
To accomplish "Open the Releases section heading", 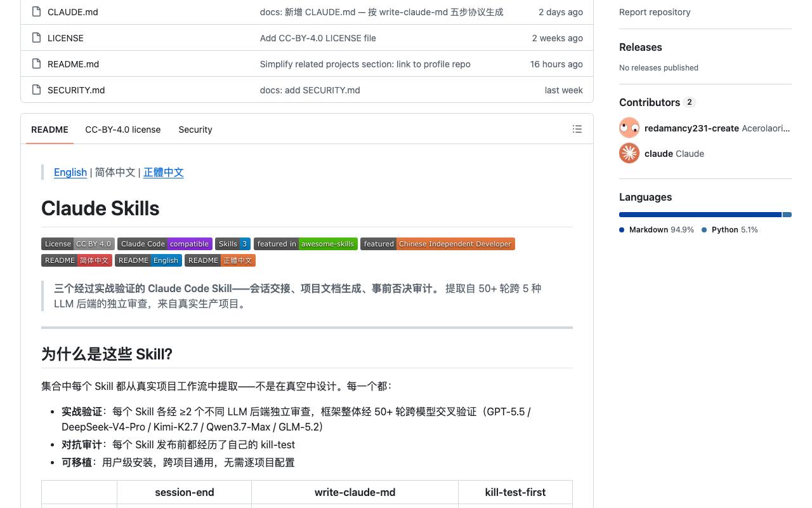I will click(641, 47).
